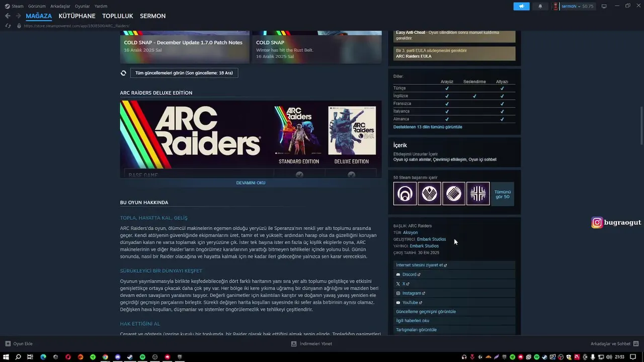644x362 pixels.
Task: Open the first achievement icon with arch
Action: (x=405, y=194)
